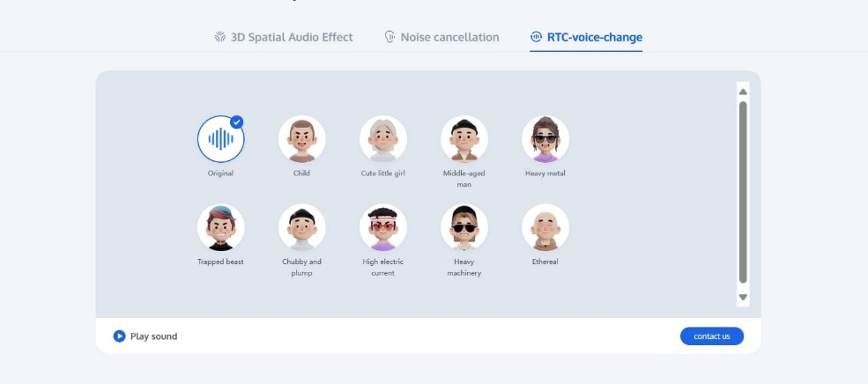Pick the Ethereal voice avatar
Screen dimensions: 868x384
click(545, 227)
